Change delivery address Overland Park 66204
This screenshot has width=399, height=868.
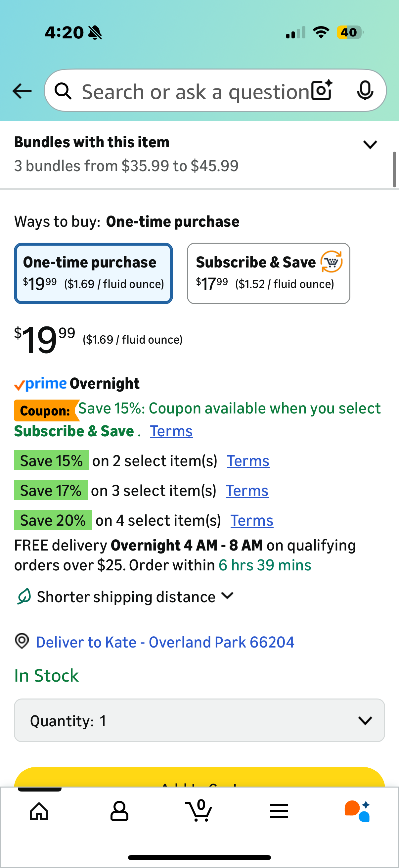pyautogui.click(x=165, y=642)
